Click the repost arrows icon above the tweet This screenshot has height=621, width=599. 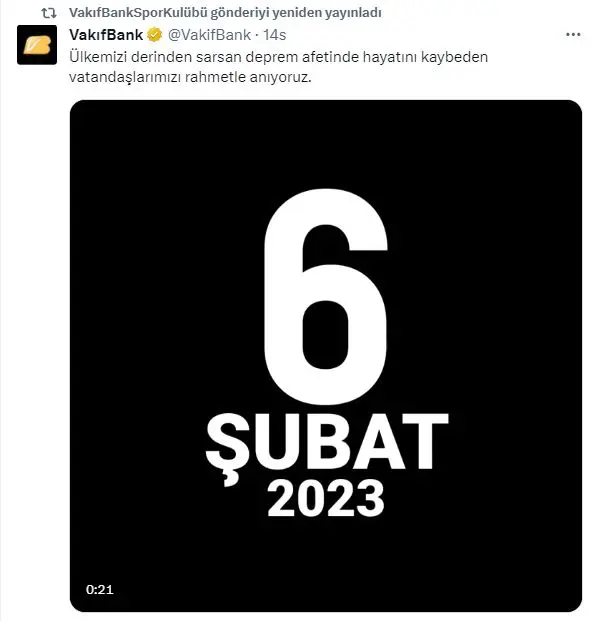(x=49, y=13)
